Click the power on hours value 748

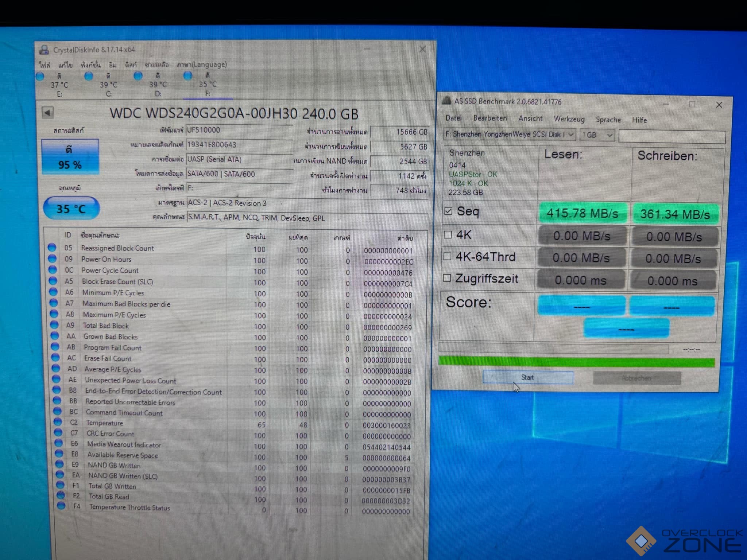point(399,190)
